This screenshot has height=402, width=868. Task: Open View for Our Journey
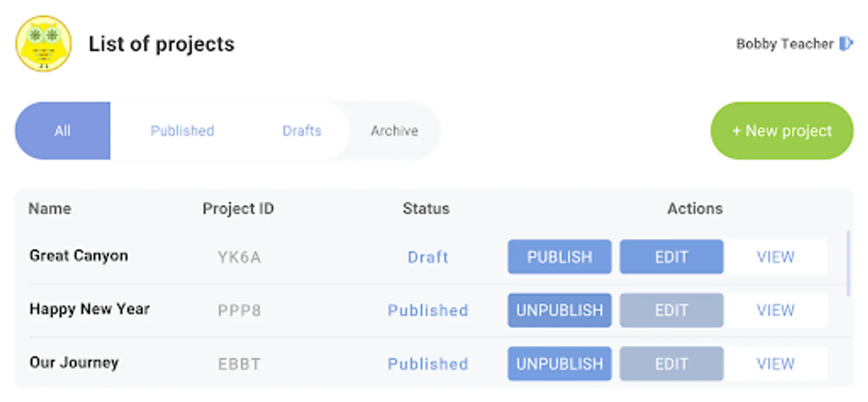click(x=776, y=364)
